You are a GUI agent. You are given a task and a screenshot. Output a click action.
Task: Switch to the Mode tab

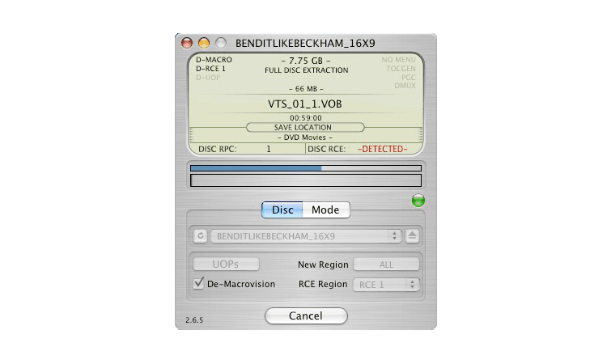point(326,210)
